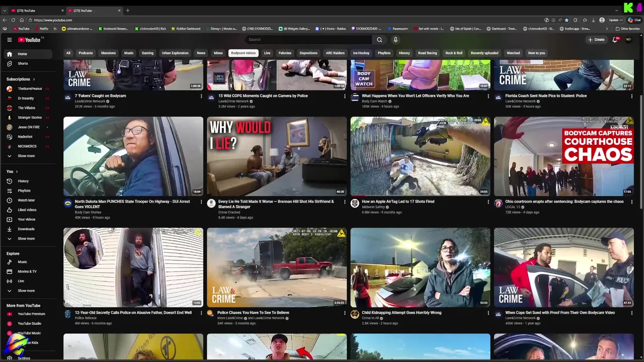The height and width of the screenshot is (362, 644).
Task: Open a new browser tab with plus
Action: [127, 11]
